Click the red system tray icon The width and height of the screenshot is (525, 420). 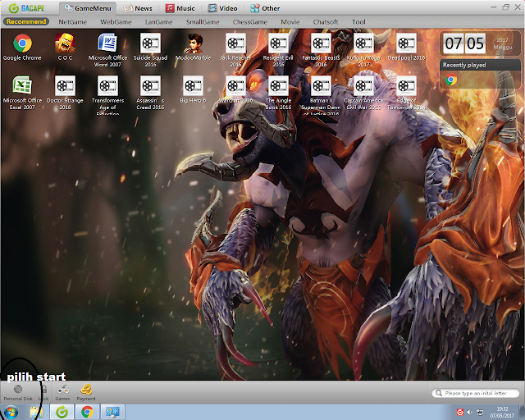(x=460, y=412)
